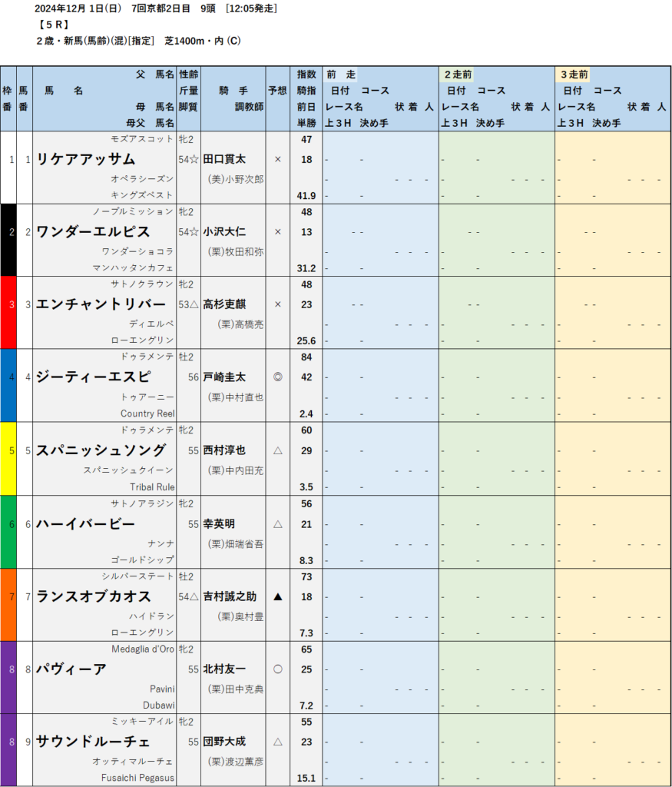Click jockey 西村淳也

click(224, 450)
